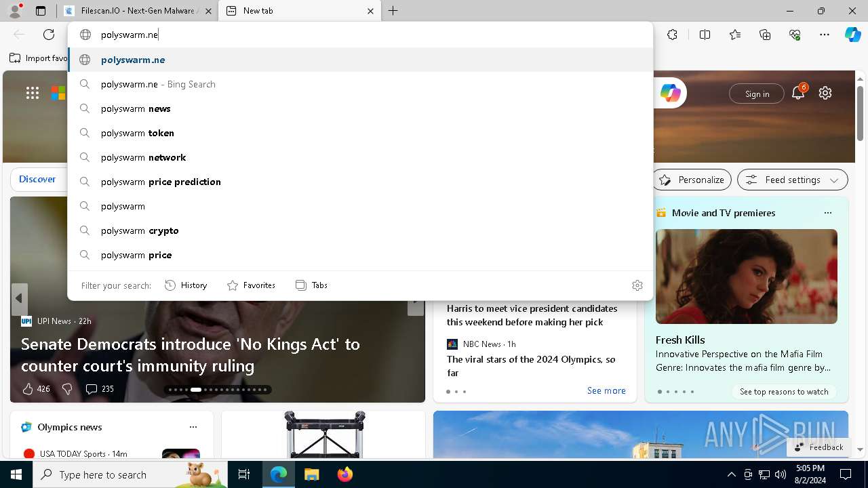The height and width of the screenshot is (488, 868).
Task: Click See more news link
Action: 606,390
